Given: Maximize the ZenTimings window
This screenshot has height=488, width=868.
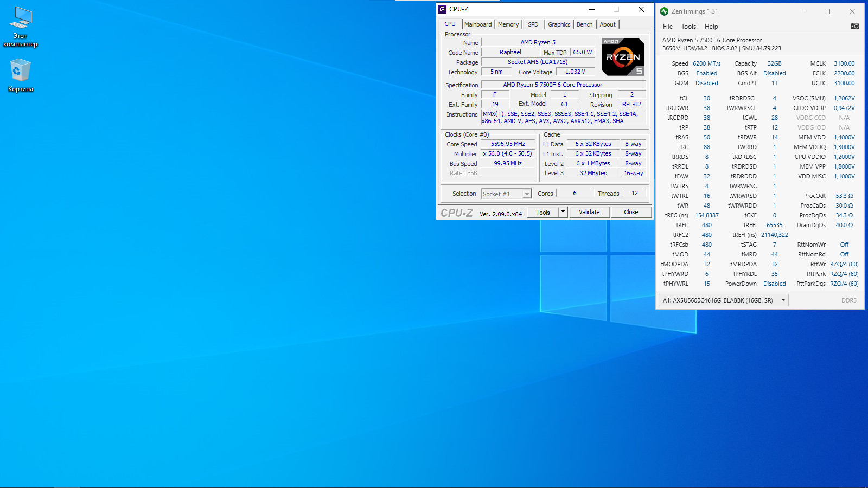Looking at the screenshot, I should click(827, 11).
